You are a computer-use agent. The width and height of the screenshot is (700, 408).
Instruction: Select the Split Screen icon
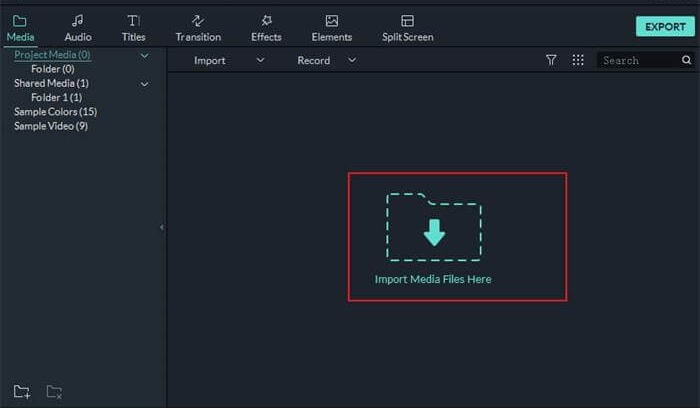click(x=407, y=21)
